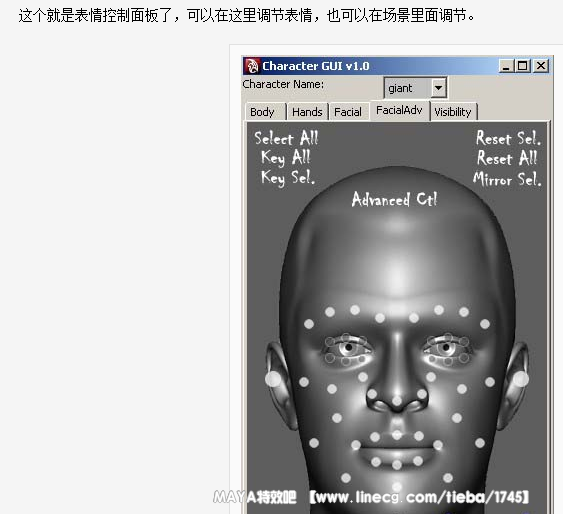
Task: Maximize the Character GUI window
Action: tap(522, 66)
